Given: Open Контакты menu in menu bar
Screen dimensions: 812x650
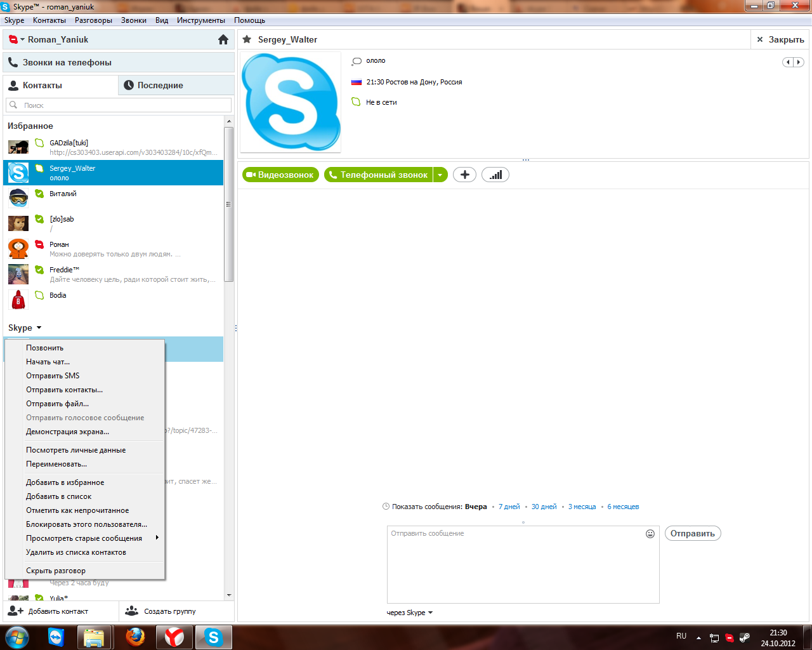Looking at the screenshot, I should click(x=49, y=20).
